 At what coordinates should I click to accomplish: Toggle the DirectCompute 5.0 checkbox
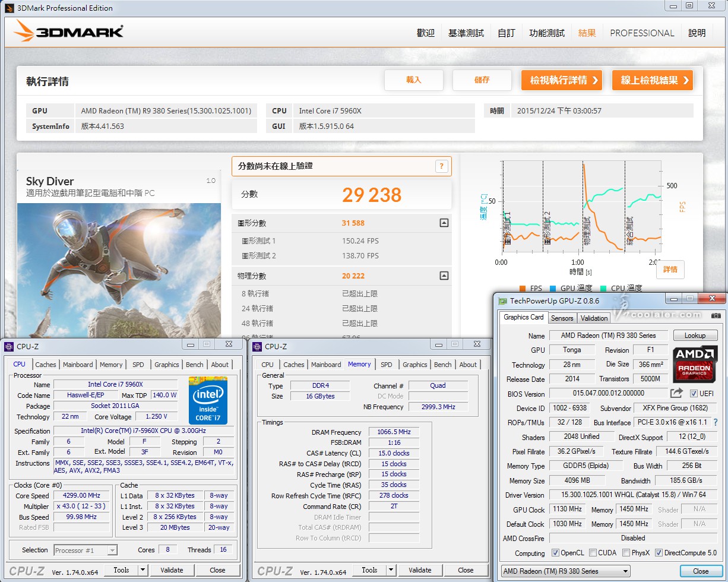659,553
